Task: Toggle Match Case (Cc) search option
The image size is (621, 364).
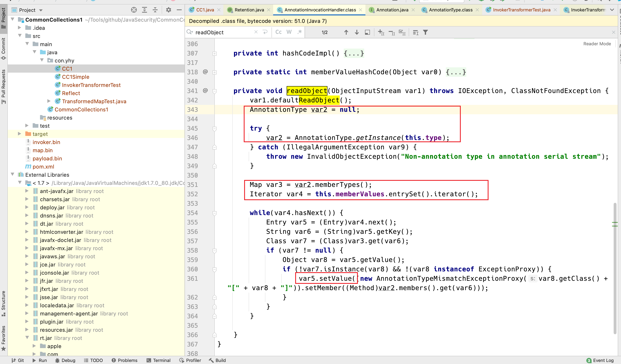Action: 278,32
